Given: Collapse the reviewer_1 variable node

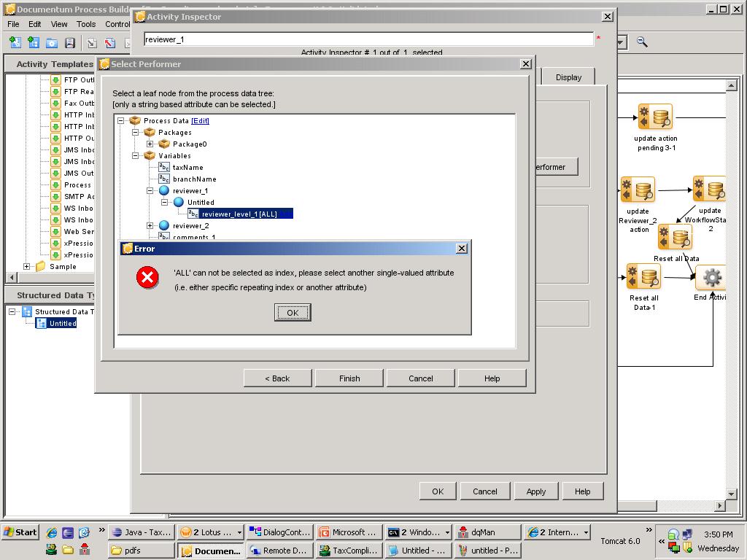Looking at the screenshot, I should 150,190.
